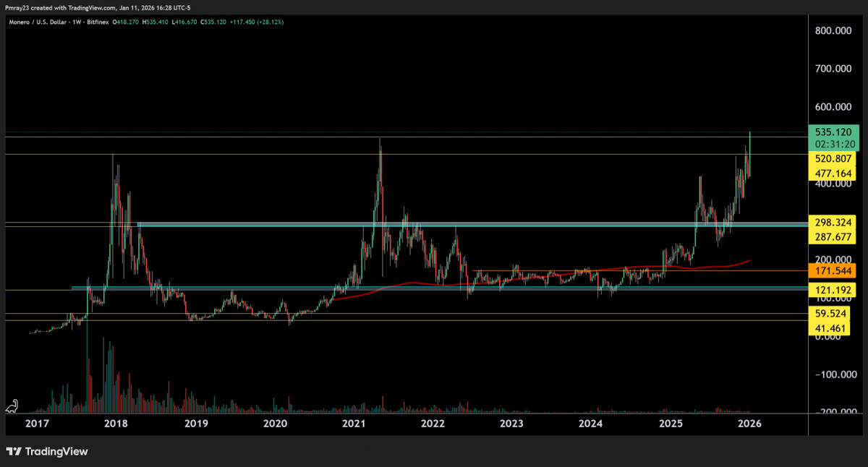
Task: Select the 287.677 yellow price label
Action: tap(832, 236)
